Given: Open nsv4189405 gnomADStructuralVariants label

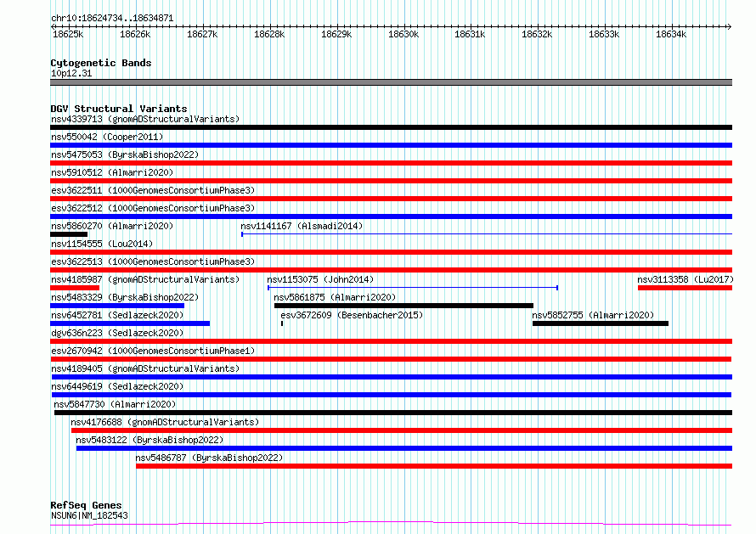Looking at the screenshot, I should pyautogui.click(x=145, y=368).
